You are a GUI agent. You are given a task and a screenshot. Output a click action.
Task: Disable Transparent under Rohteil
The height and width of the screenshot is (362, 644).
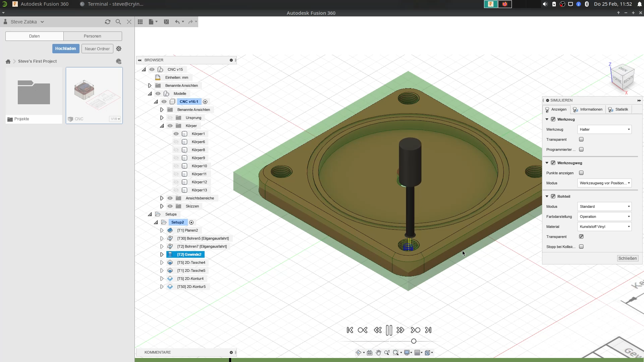click(581, 236)
